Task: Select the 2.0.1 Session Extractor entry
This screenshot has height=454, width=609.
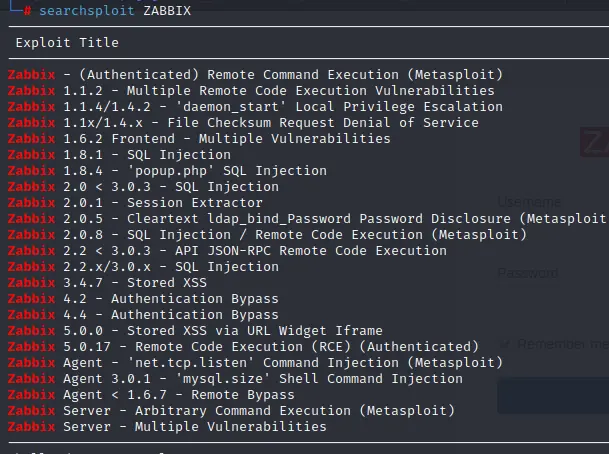Action: tap(135, 202)
